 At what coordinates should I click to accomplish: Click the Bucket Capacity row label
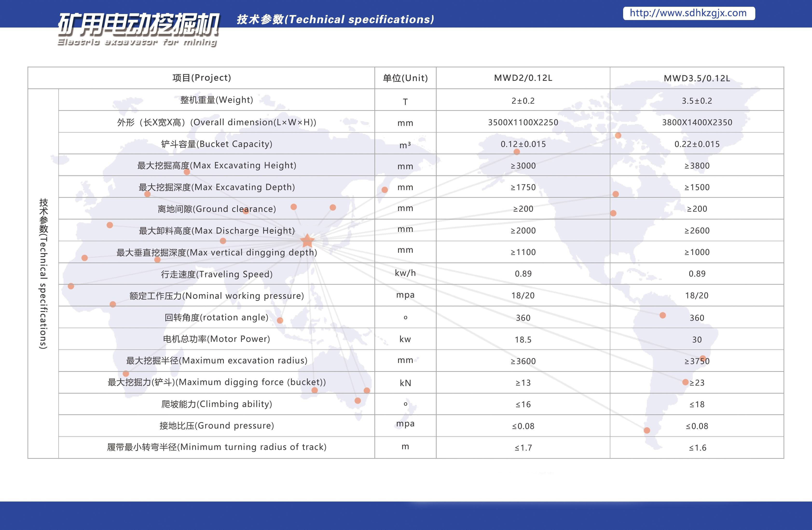217,144
